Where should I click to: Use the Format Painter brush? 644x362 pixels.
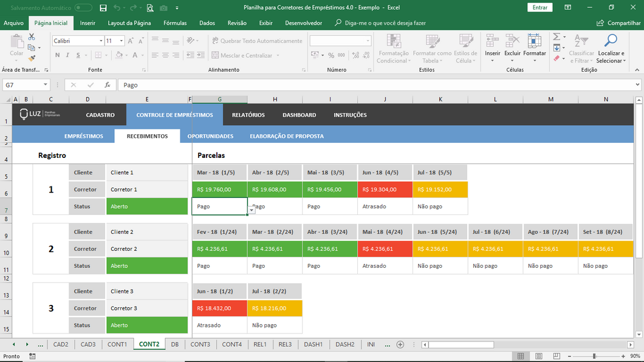tap(32, 58)
